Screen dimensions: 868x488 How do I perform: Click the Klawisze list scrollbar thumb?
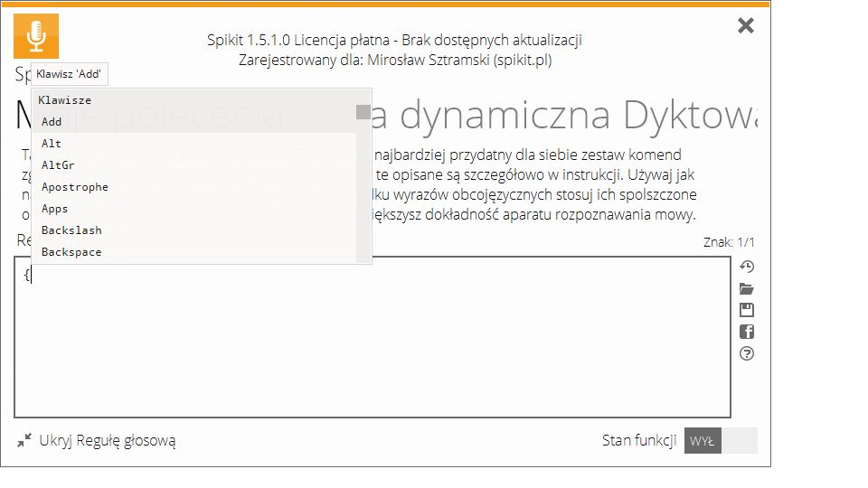pos(363,112)
